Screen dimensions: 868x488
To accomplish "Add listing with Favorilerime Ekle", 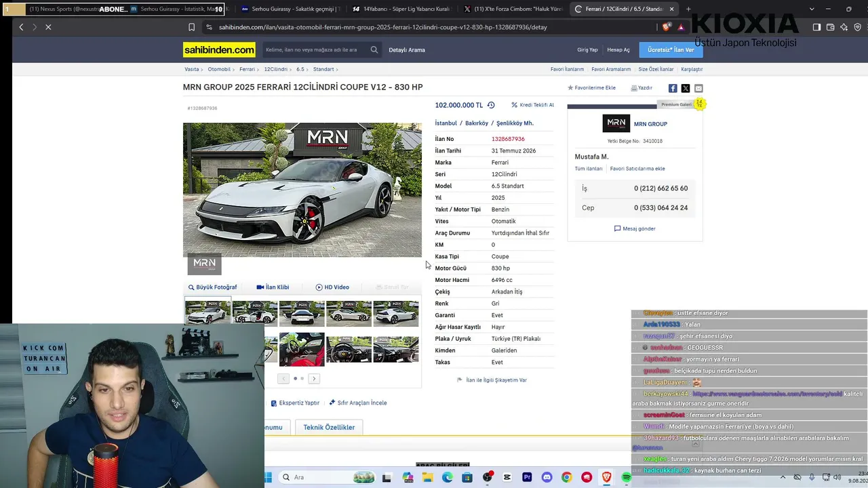I will 591,88.
